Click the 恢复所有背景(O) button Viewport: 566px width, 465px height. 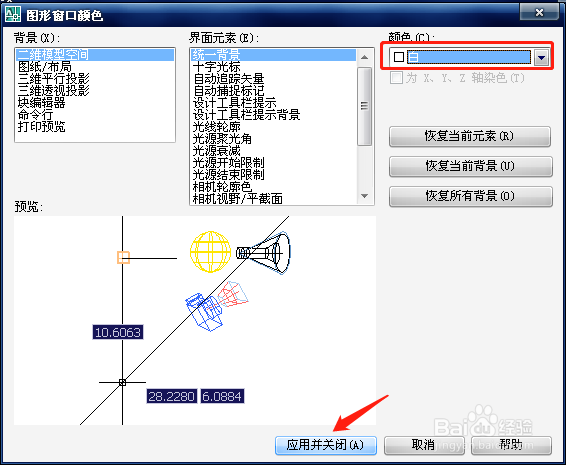tap(470, 196)
